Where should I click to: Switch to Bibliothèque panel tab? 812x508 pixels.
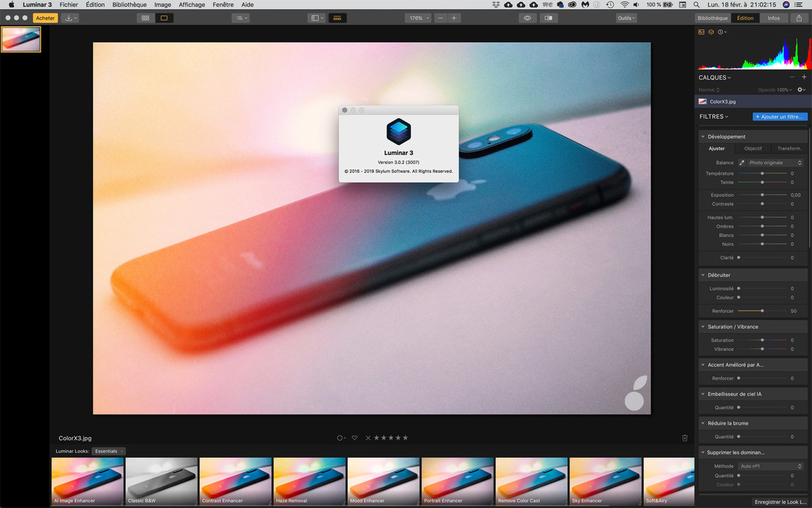point(713,18)
